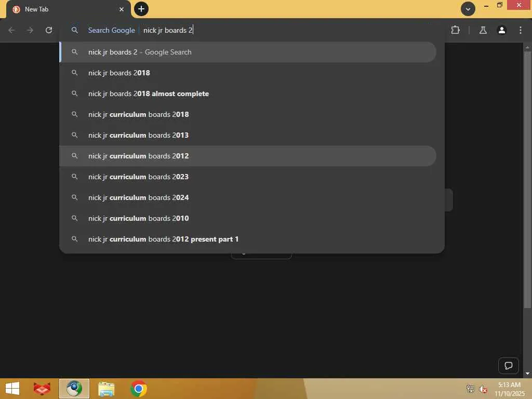Open the feedback chat bubble button
The height and width of the screenshot is (399, 532).
(508, 365)
